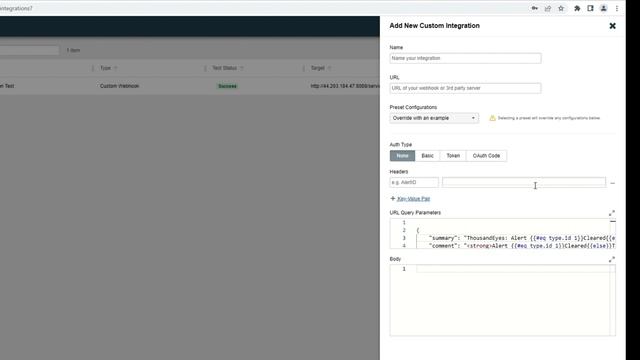The width and height of the screenshot is (640, 360).
Task: Sort by the Target column header
Action: (321, 68)
